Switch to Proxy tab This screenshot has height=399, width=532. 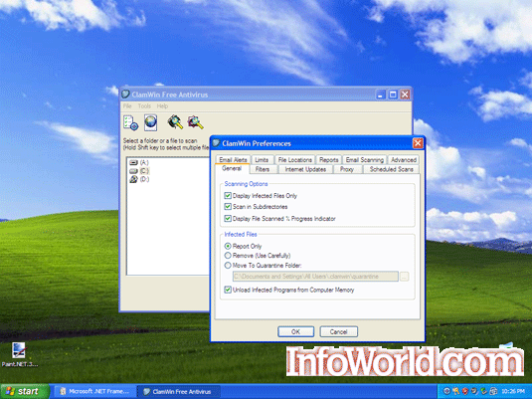[347, 169]
